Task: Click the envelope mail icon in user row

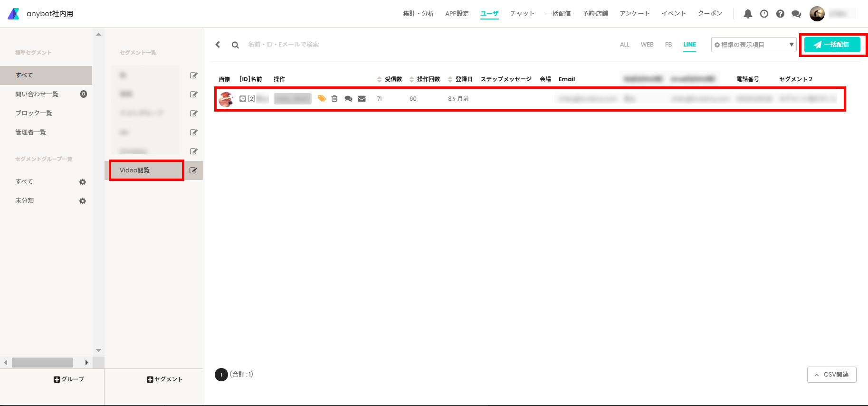Action: 362,99
